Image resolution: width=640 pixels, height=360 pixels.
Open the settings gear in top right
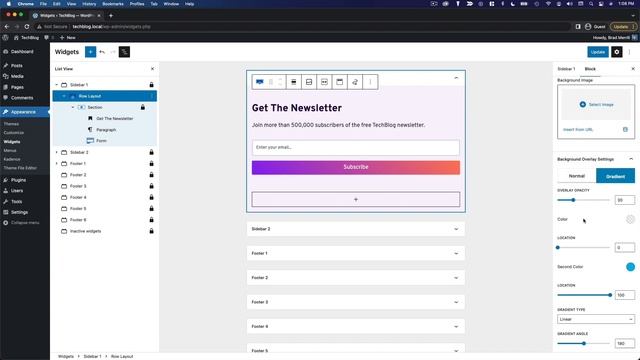pos(617,52)
